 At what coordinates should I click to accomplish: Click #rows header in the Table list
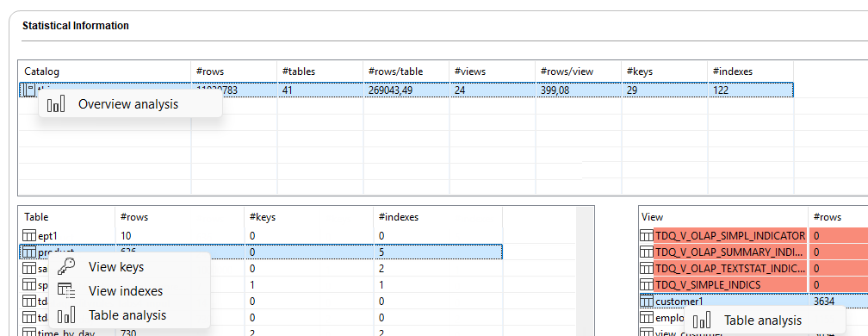(180, 217)
